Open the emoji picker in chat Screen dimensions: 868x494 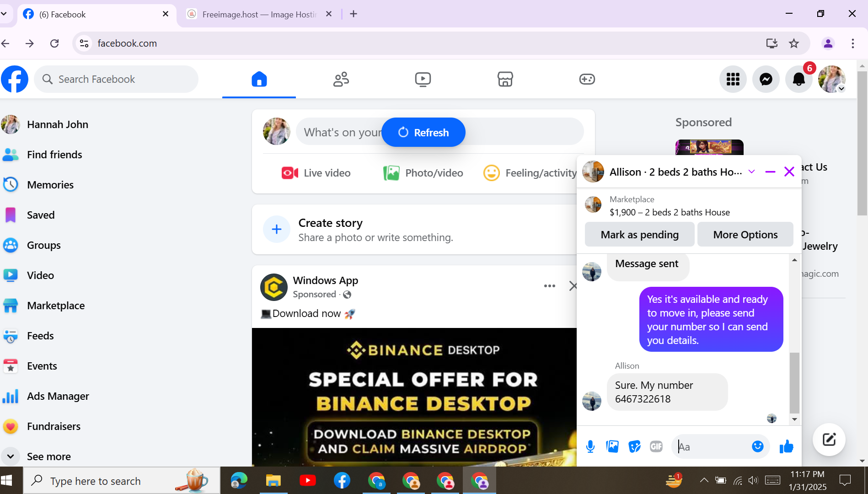point(758,446)
